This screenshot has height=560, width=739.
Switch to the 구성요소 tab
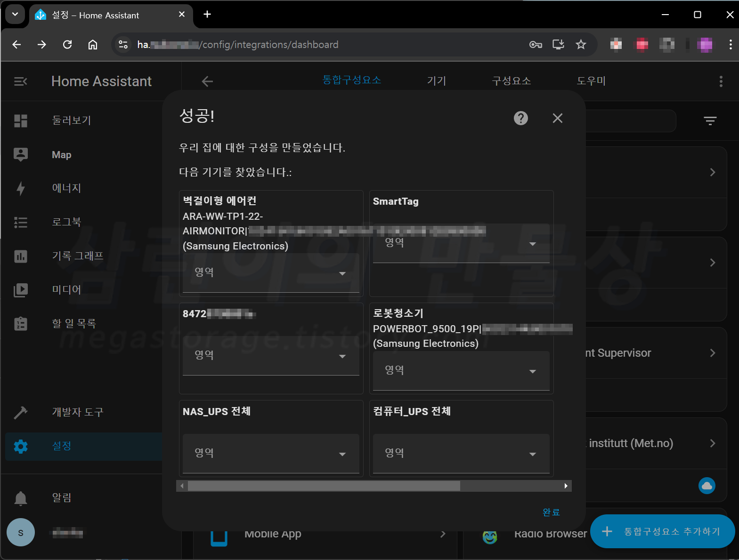point(512,80)
